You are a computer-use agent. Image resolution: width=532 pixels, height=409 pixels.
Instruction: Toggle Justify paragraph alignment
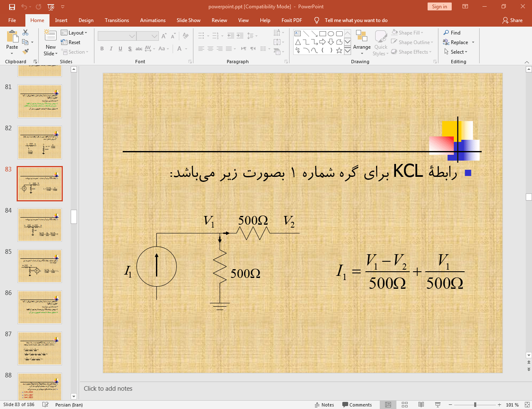coord(229,49)
